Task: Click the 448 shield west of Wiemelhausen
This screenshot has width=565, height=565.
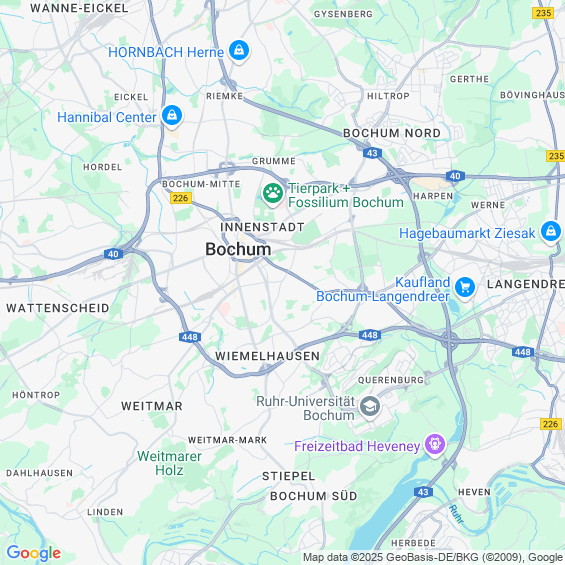Action: point(190,337)
